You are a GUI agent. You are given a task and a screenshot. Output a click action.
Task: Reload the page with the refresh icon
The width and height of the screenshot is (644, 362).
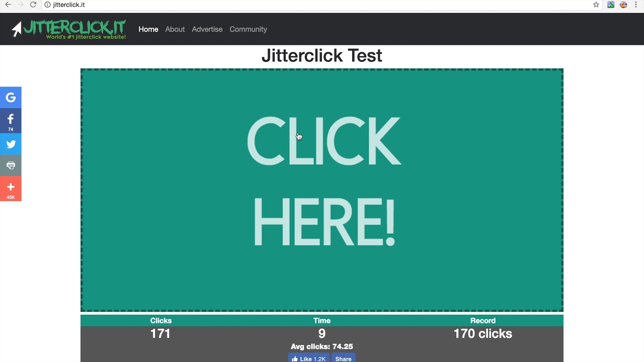33,5
